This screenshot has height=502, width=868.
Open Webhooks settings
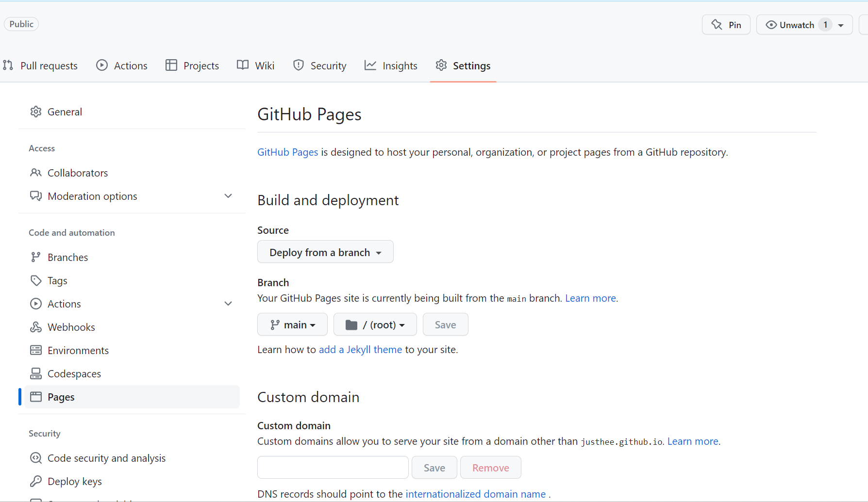click(132, 327)
